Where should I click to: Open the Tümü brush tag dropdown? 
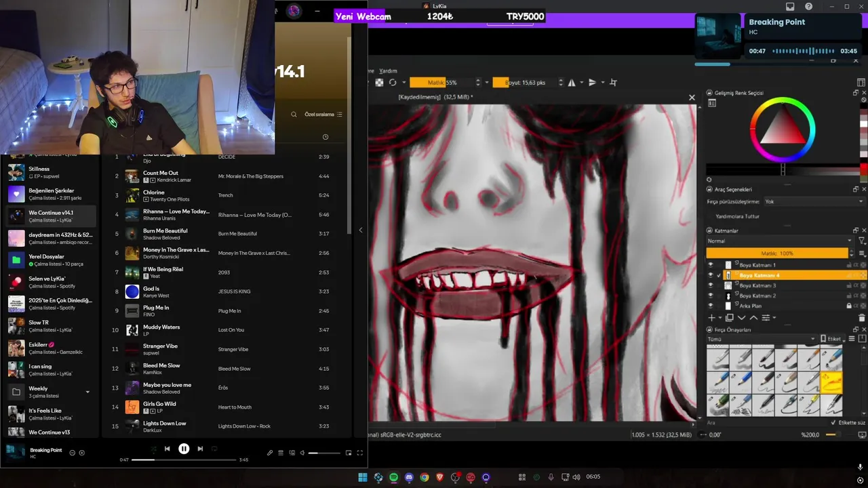[x=762, y=339]
